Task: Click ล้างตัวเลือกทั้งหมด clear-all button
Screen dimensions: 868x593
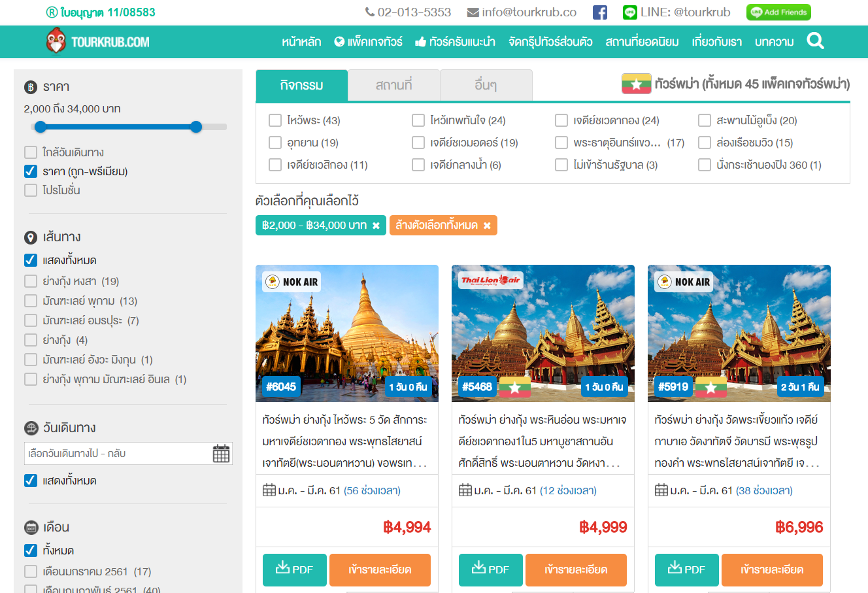Action: pos(443,225)
